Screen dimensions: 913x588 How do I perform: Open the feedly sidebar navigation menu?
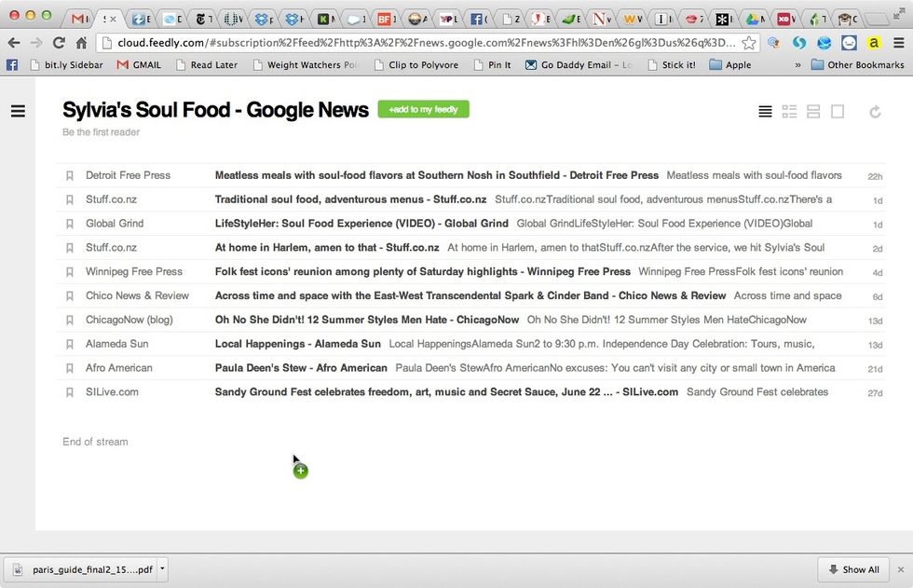[18, 111]
